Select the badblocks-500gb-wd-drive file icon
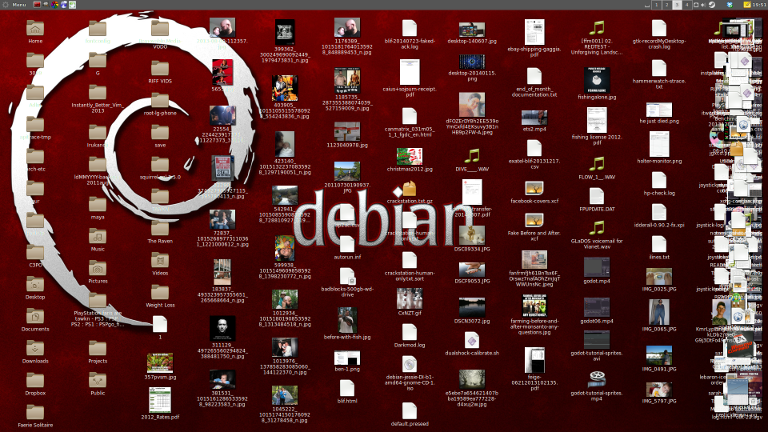 pos(347,276)
